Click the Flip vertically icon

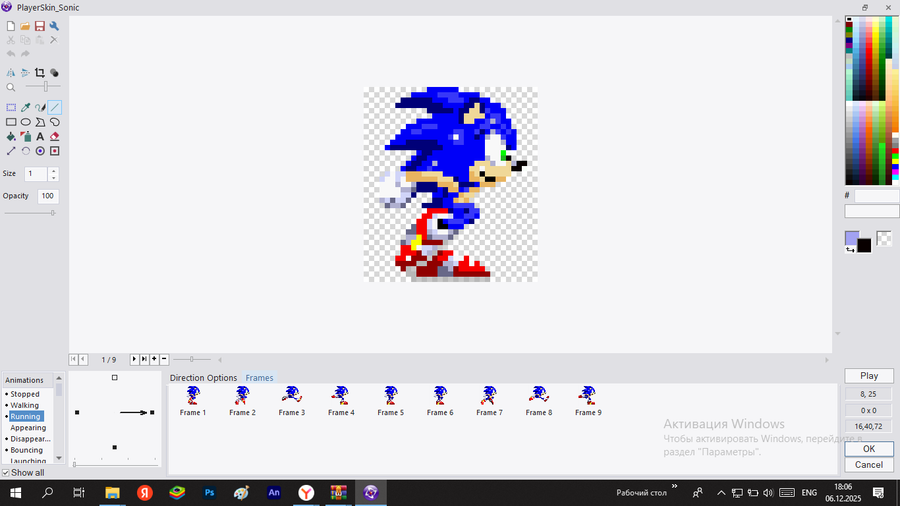point(25,73)
